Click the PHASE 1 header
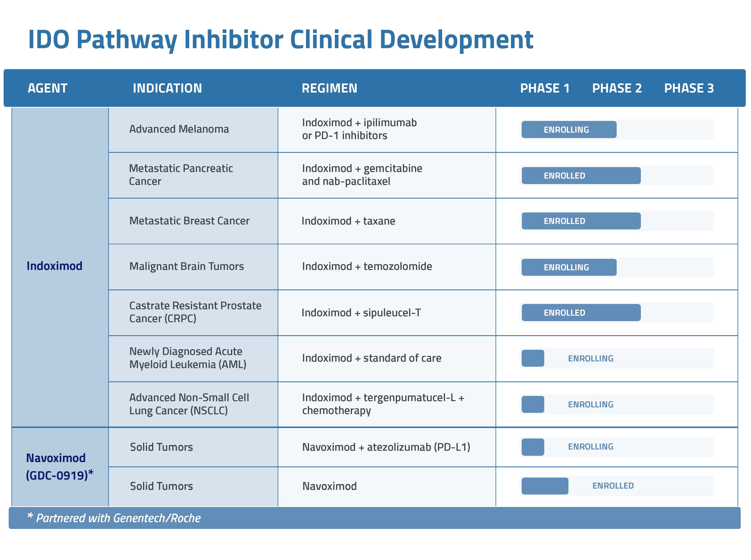 click(544, 88)
